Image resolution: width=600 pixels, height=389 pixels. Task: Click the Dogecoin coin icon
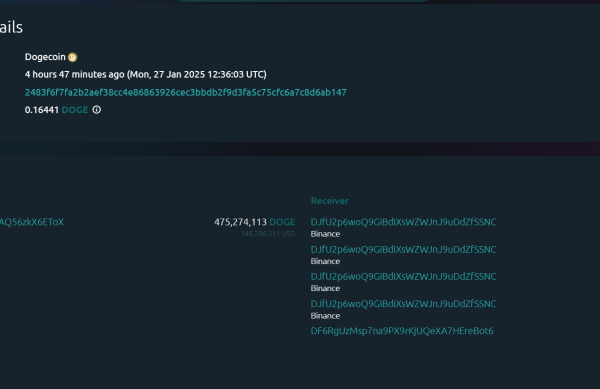pyautogui.click(x=72, y=57)
